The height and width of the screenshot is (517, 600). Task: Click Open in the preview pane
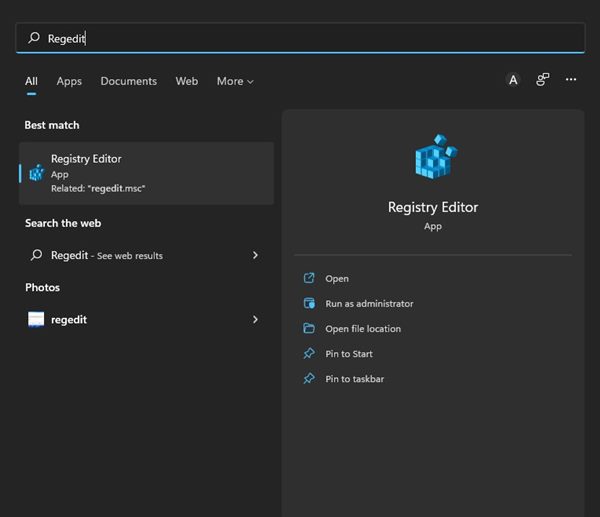click(337, 279)
